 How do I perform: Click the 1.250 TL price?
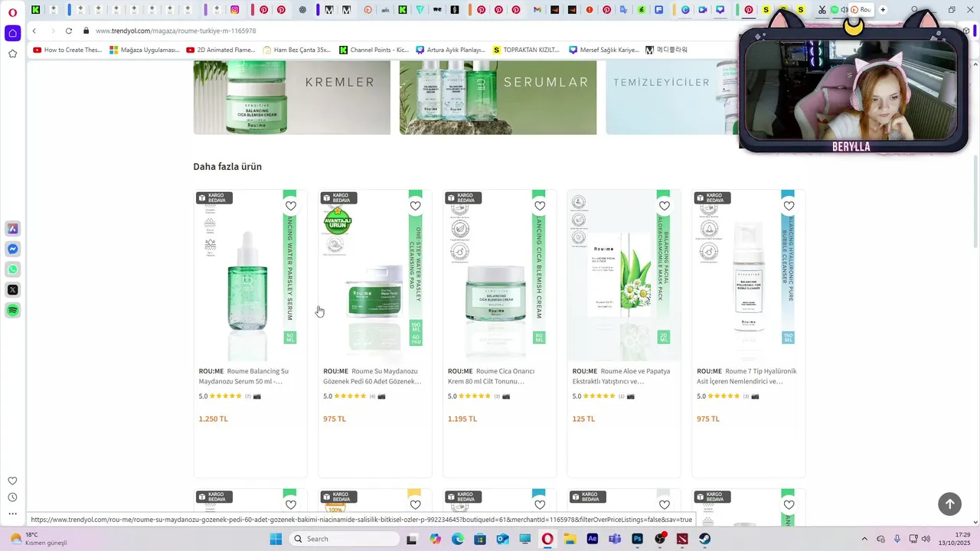tap(214, 419)
